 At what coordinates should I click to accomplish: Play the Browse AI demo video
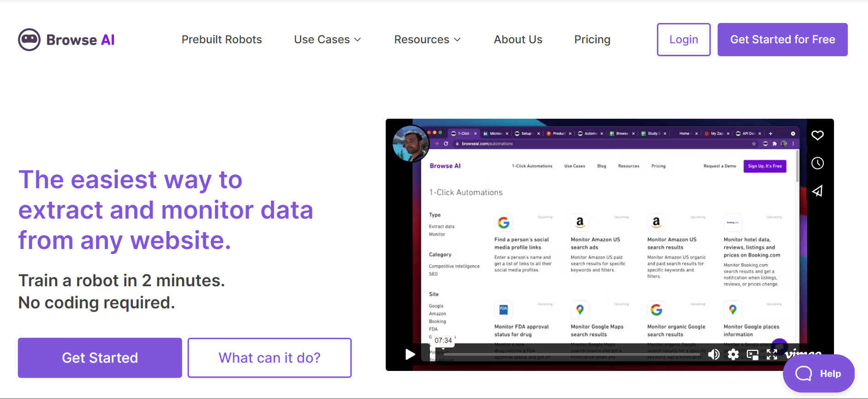pyautogui.click(x=410, y=354)
